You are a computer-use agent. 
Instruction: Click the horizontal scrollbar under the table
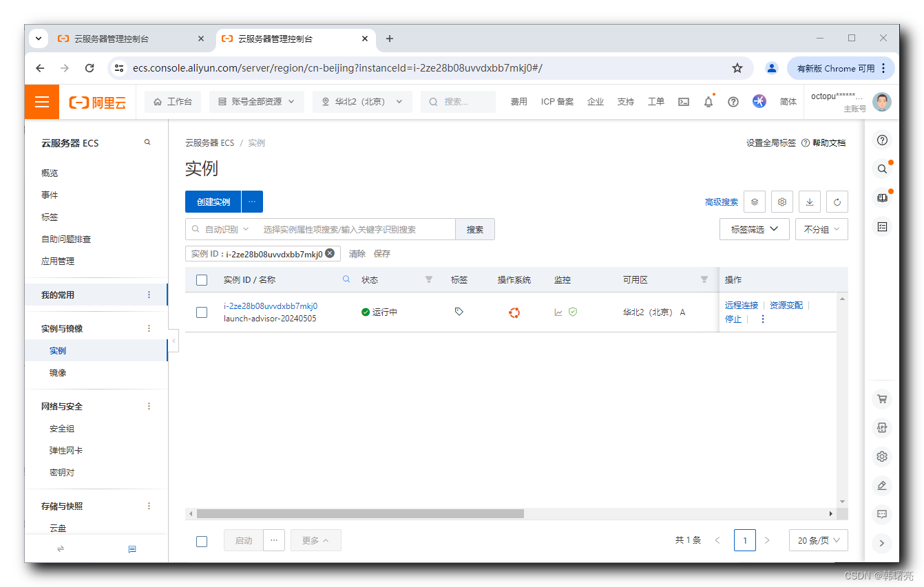point(360,514)
